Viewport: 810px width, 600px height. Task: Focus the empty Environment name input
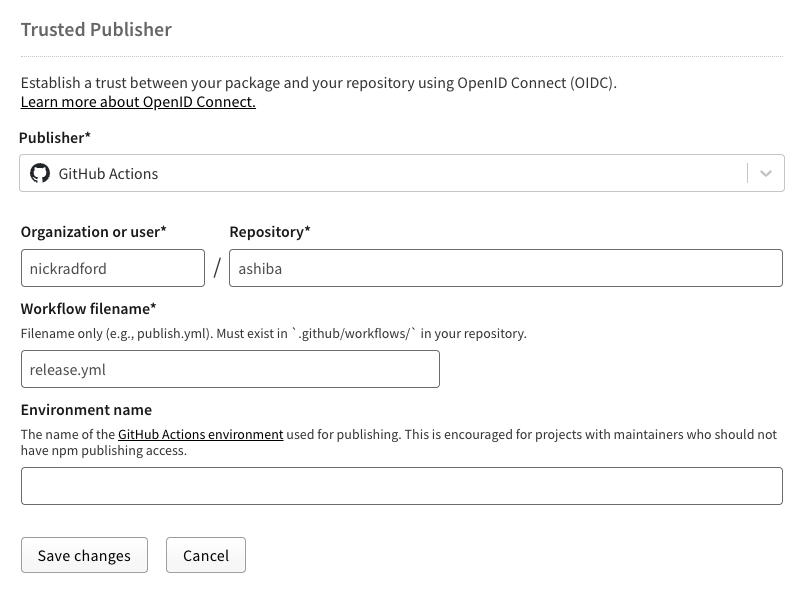click(400, 486)
